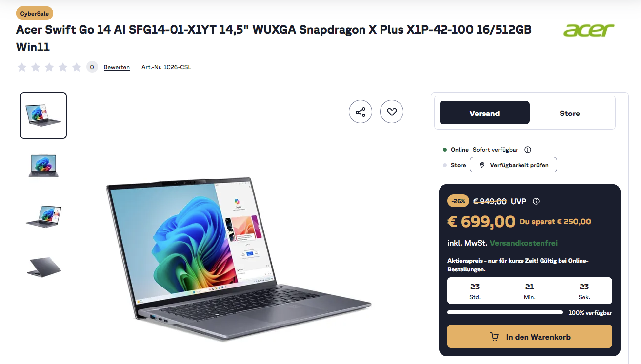Switch to the Store tab
This screenshot has height=364, width=641.
570,113
